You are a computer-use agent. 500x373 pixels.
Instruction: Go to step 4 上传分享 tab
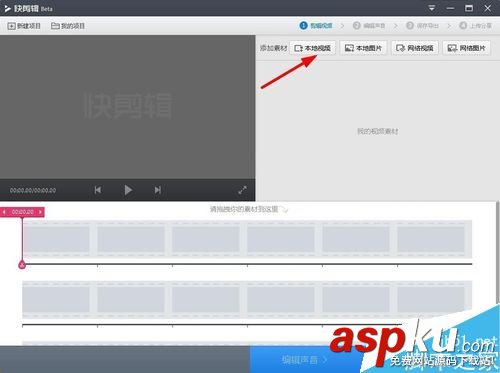point(475,25)
